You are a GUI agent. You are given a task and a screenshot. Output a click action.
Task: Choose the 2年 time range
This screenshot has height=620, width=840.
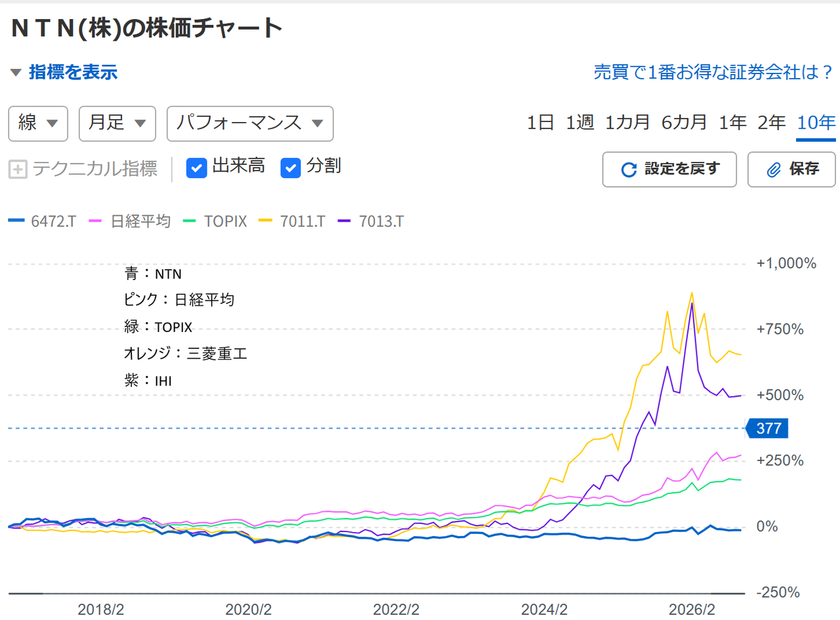pos(771,123)
